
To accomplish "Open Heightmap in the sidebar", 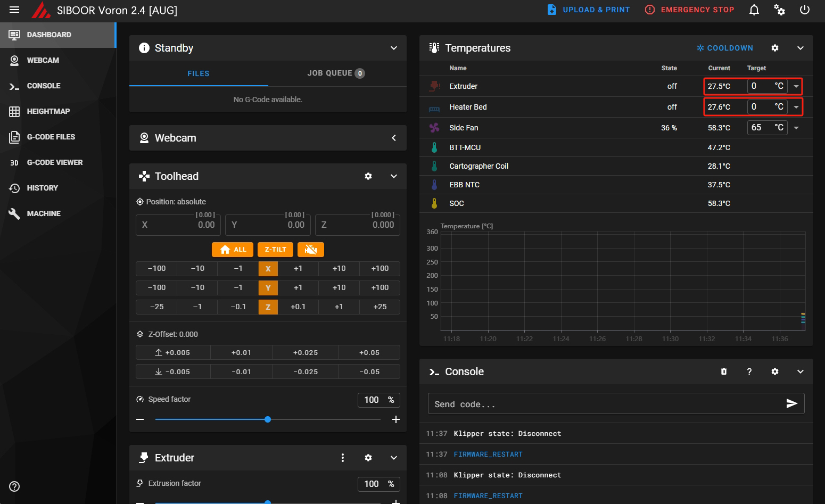I will coord(48,111).
